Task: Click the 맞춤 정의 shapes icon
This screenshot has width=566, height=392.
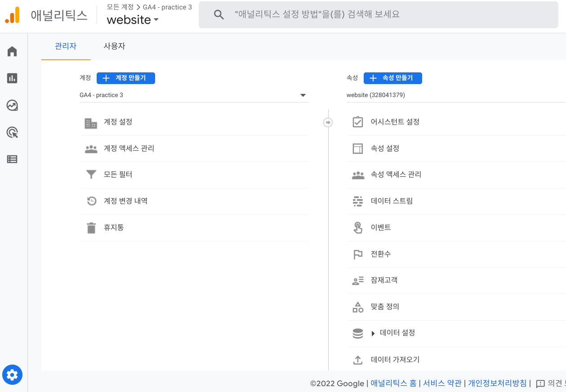Action: pyautogui.click(x=358, y=307)
